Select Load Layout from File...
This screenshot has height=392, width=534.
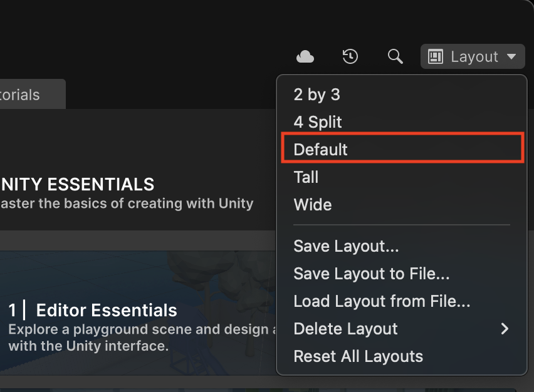pyautogui.click(x=382, y=301)
